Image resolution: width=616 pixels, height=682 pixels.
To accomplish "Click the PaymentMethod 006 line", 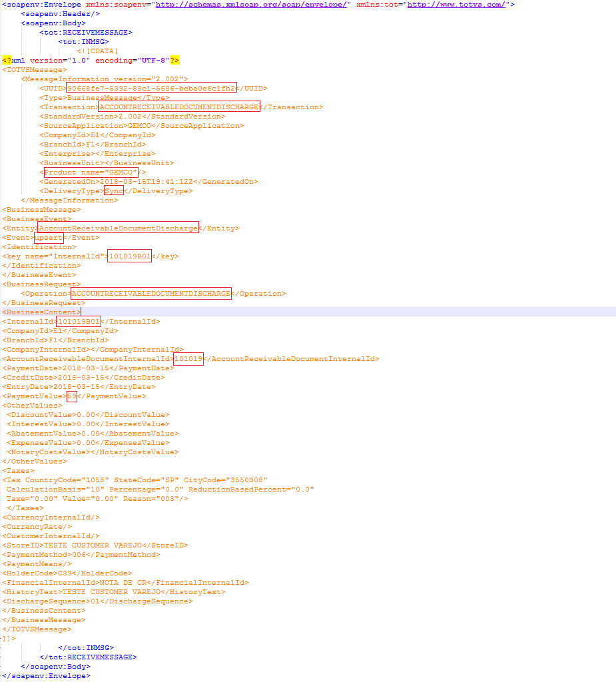I will click(81, 555).
